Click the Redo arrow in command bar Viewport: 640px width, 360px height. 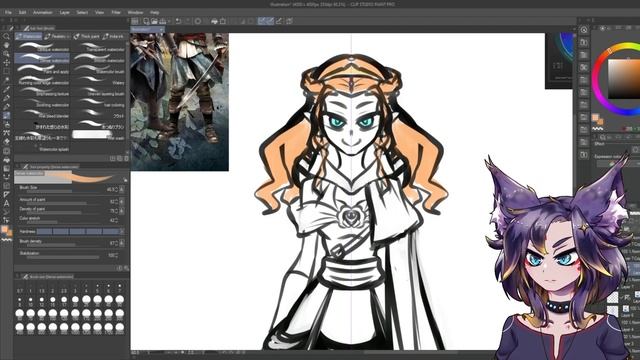pos(187,21)
